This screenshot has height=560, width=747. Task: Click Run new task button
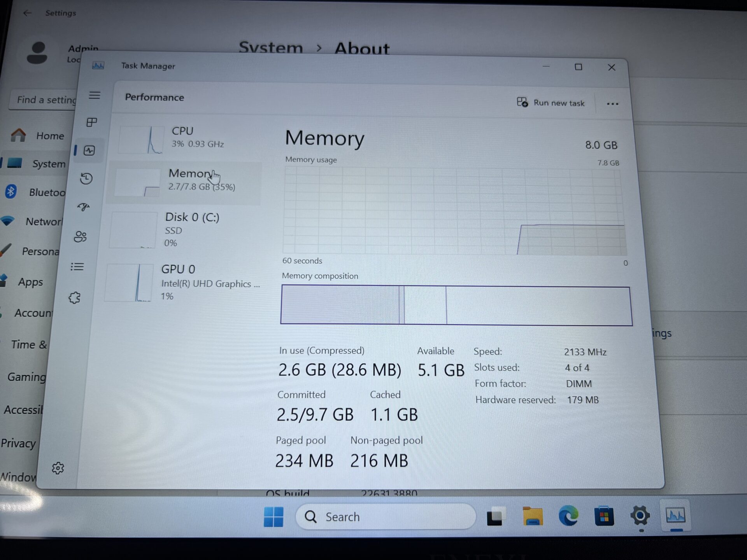[551, 103]
